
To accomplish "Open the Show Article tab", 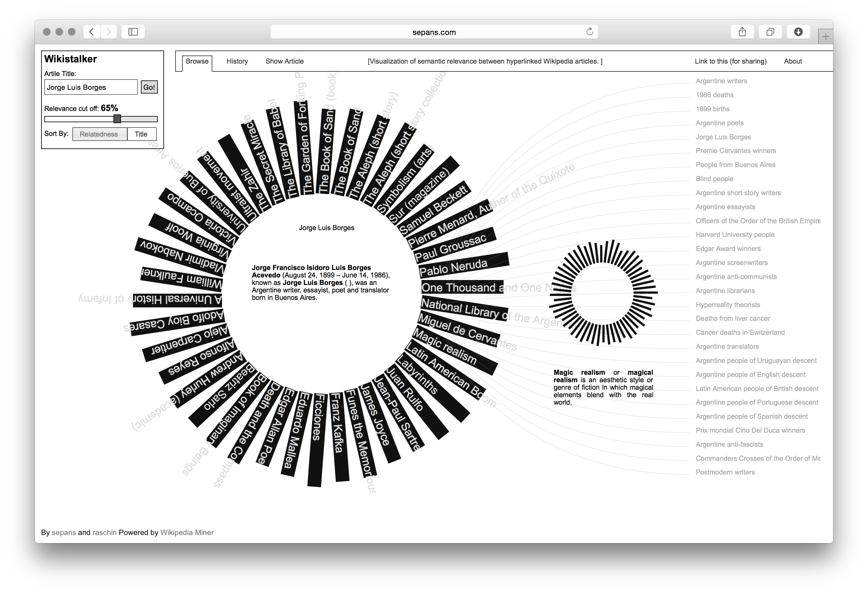I will coord(284,61).
